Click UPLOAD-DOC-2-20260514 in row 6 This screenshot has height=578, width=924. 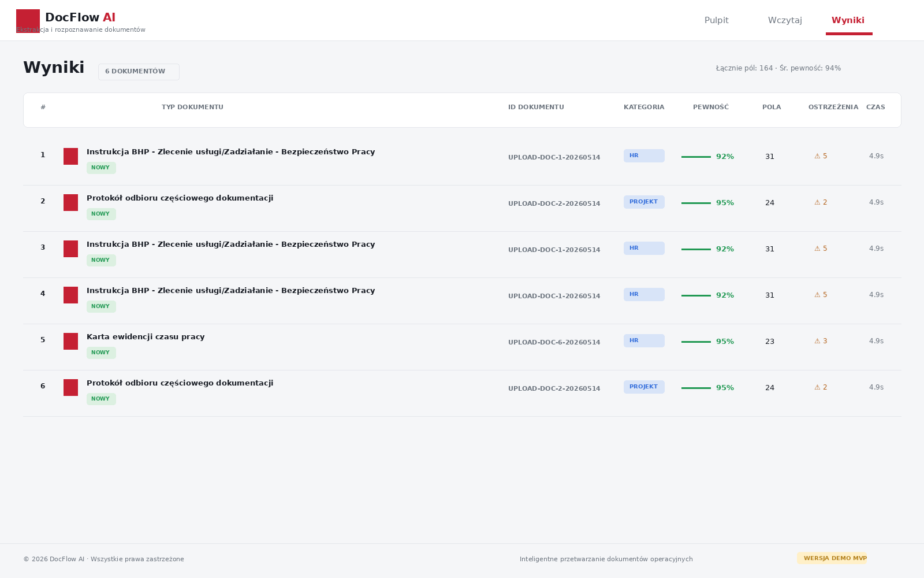554,388
